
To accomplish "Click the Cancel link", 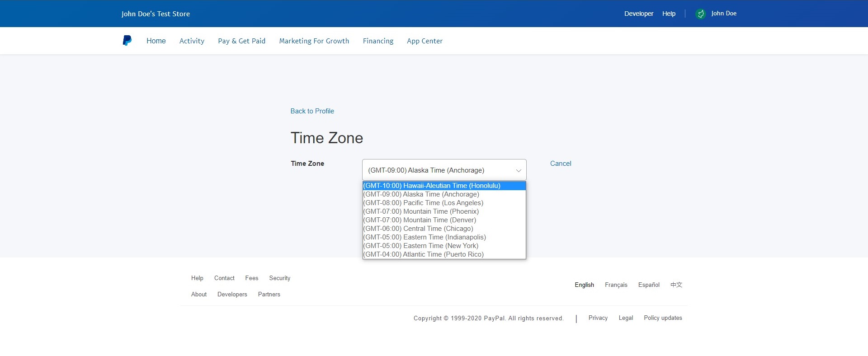I will pos(561,164).
